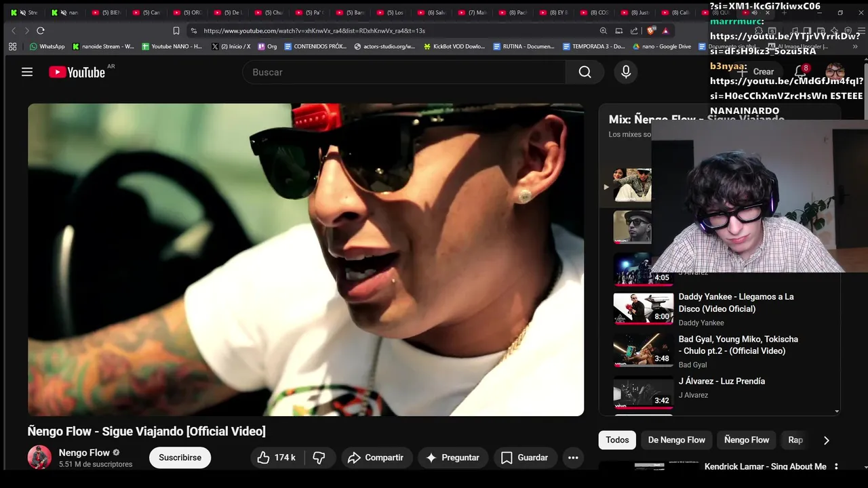Click Compartir to share the video
Viewport: 868px width, 488px height.
[376, 457]
